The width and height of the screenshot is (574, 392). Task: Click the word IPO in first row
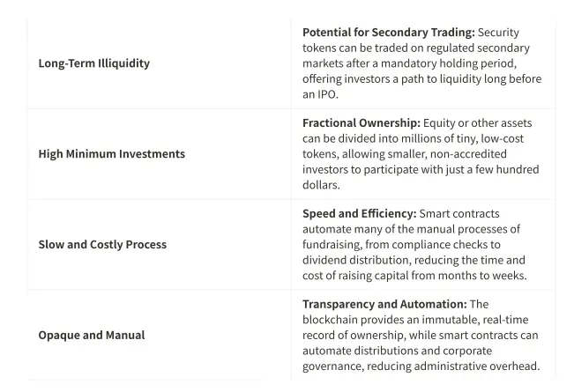(326, 94)
